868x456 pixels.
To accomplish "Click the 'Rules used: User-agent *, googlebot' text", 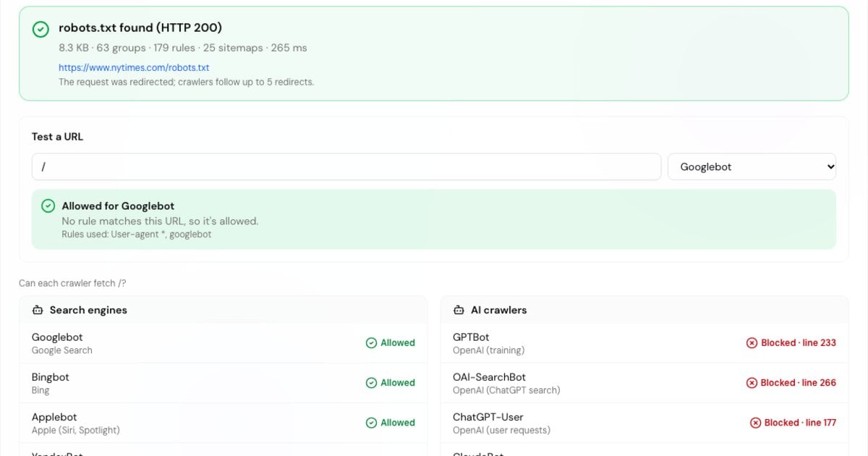I will (137, 235).
